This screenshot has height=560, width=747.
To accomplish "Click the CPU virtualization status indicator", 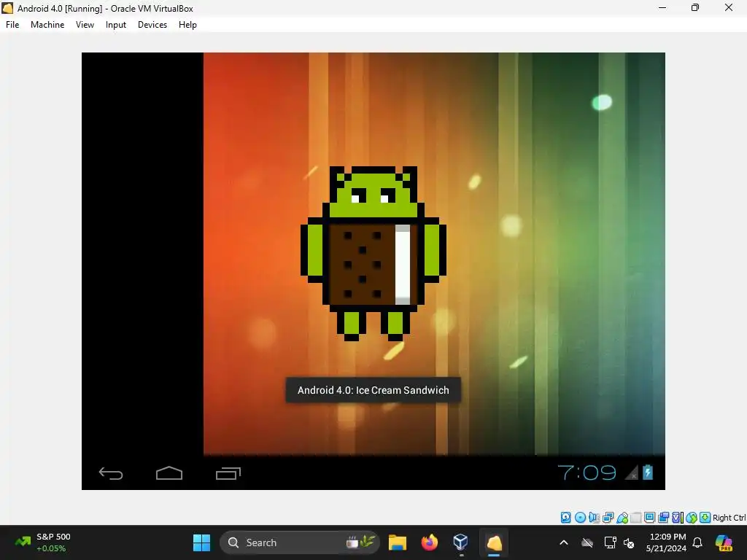I will pyautogui.click(x=678, y=517).
